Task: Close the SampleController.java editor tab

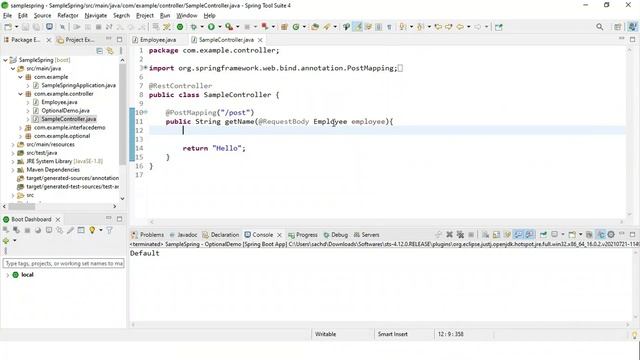Action: 260,40
